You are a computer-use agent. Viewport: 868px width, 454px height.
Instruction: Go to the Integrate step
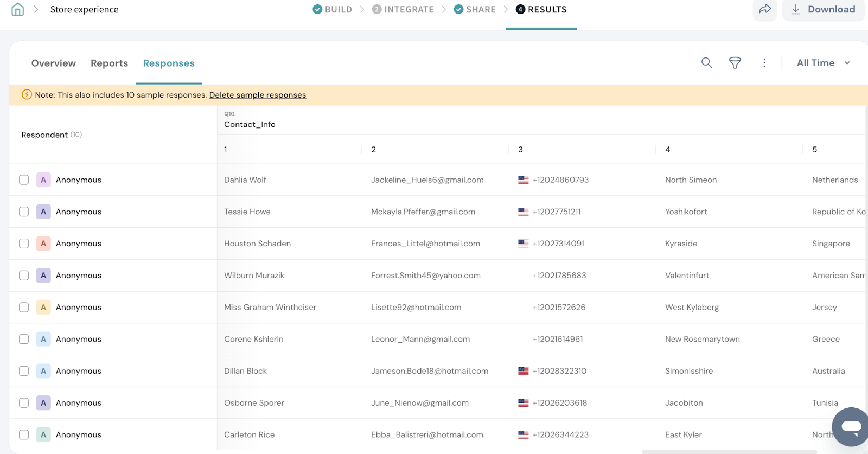[x=403, y=9]
